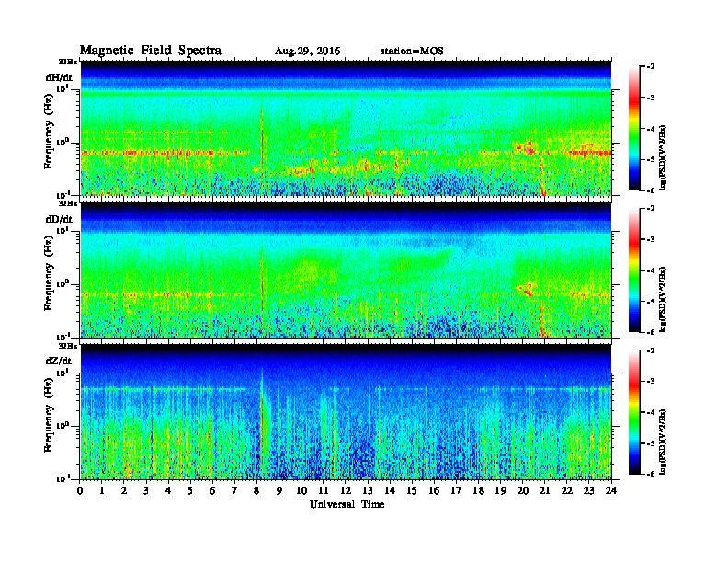
Task: Click the hour "20" time axis tick label
Action: coord(523,491)
